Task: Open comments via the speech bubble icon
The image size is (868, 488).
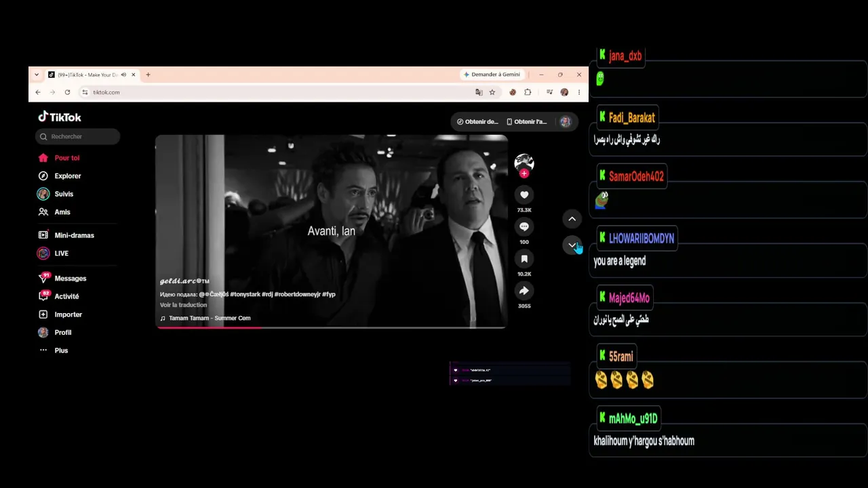Action: 524,226
